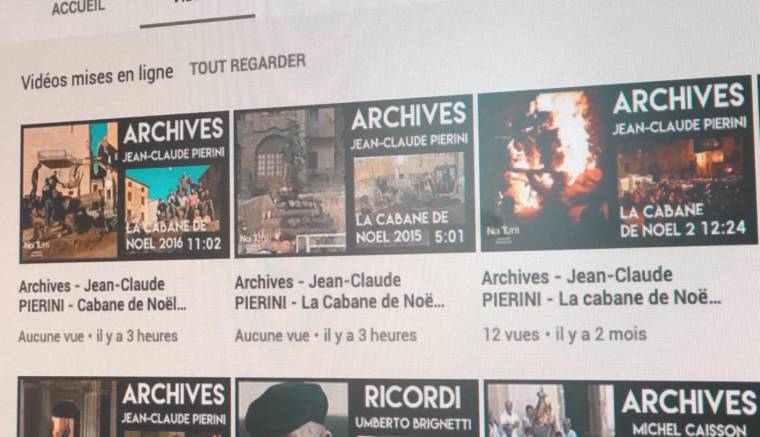This screenshot has width=760, height=437.
Task: Open the ACCUEIL tab
Action: point(78,7)
